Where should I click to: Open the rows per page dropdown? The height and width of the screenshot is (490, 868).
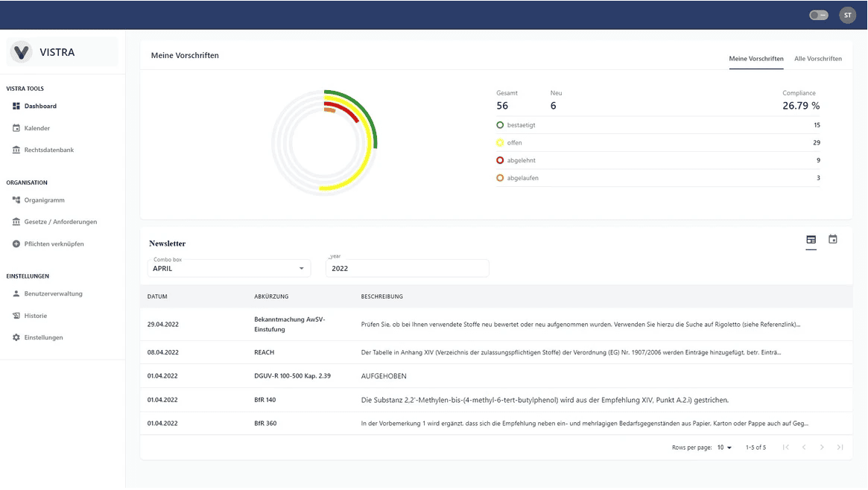coord(725,448)
